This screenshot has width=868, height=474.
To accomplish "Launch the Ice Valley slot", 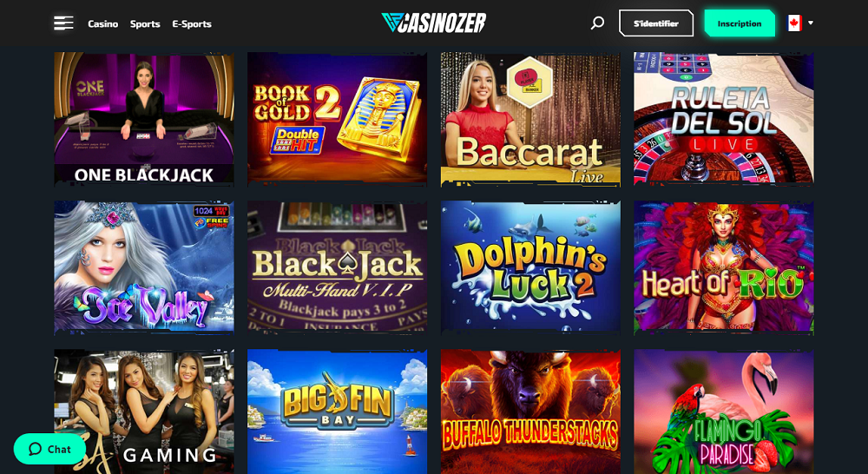I will (144, 267).
